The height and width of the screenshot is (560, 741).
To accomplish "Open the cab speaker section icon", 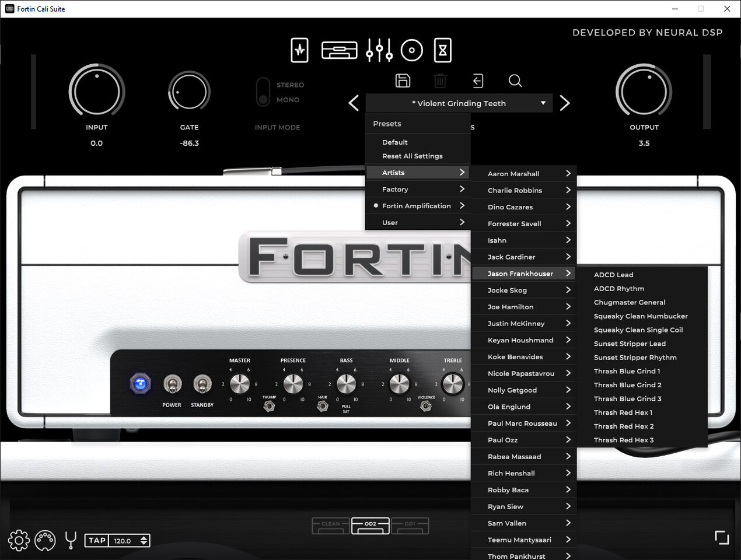I will coord(411,50).
